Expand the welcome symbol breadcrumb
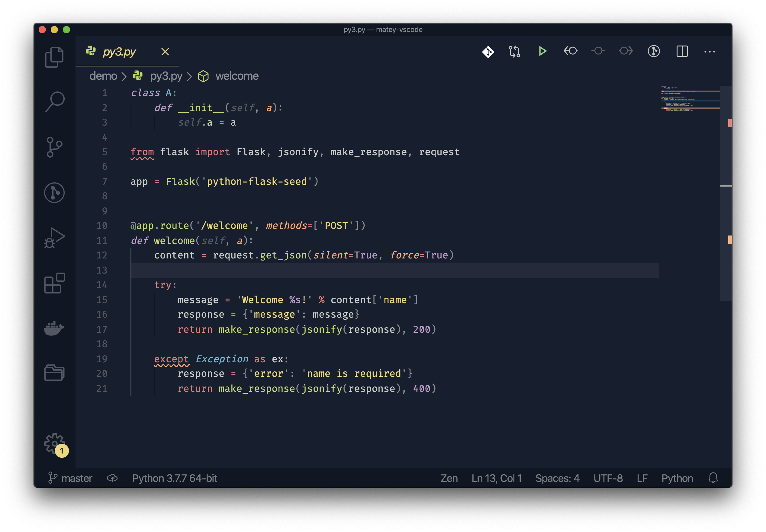The image size is (766, 532). coord(237,76)
